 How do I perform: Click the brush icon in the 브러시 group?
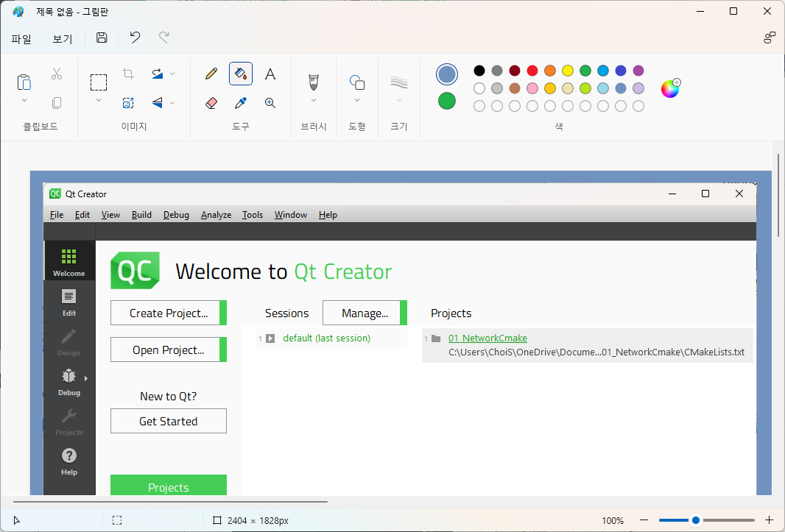(x=314, y=82)
